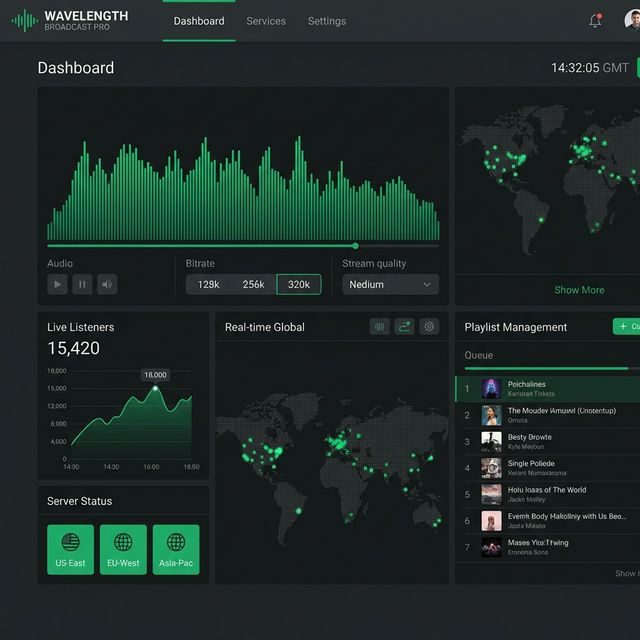Click the audio play button
The image size is (640, 640).
coord(57,284)
